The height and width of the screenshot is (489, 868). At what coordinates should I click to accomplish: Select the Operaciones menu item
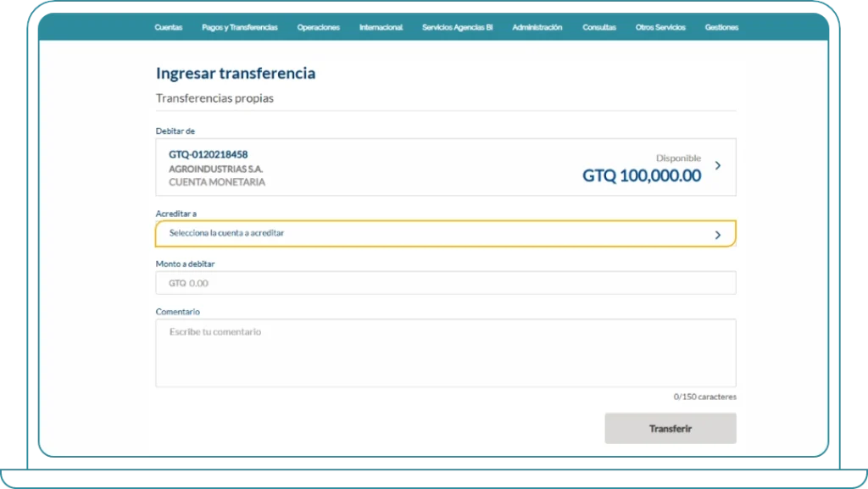(318, 27)
